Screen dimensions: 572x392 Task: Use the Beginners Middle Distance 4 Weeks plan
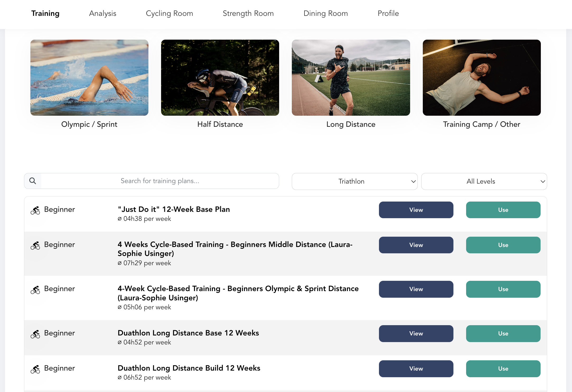click(503, 245)
